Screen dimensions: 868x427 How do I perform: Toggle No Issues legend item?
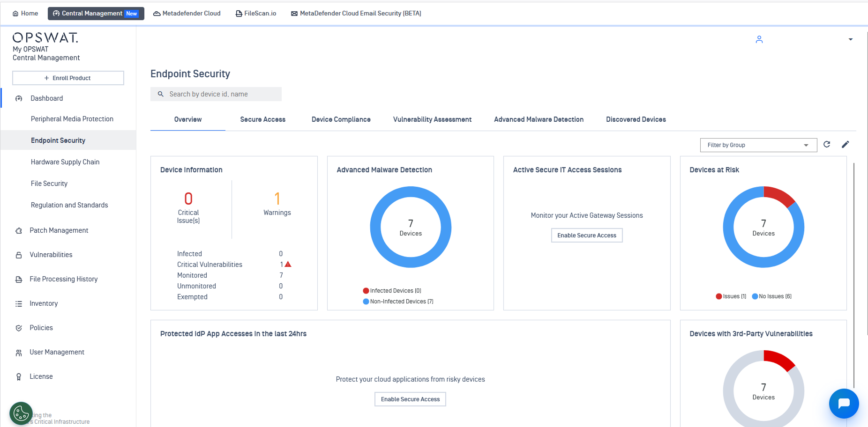[772, 296]
